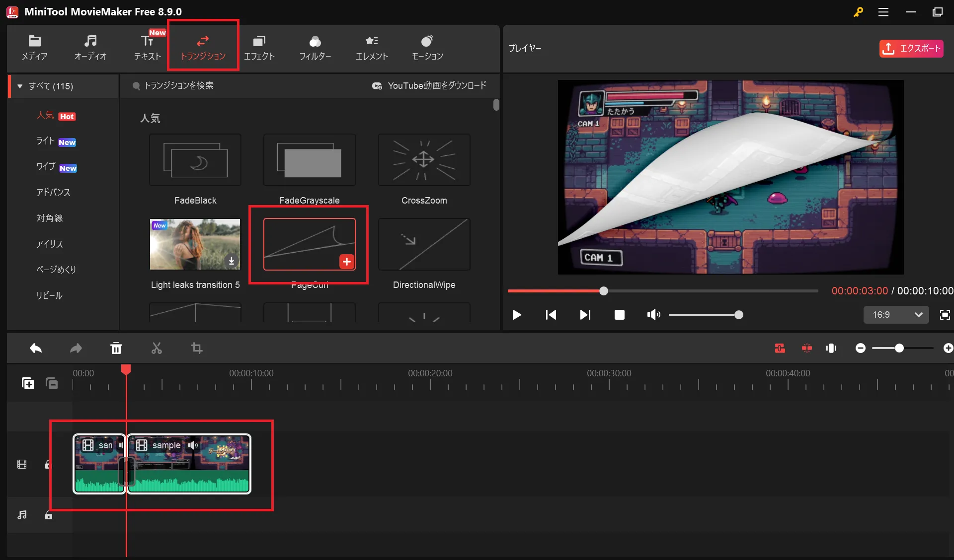The width and height of the screenshot is (954, 560).
Task: Open the upgrade key icon
Action: pos(858,12)
